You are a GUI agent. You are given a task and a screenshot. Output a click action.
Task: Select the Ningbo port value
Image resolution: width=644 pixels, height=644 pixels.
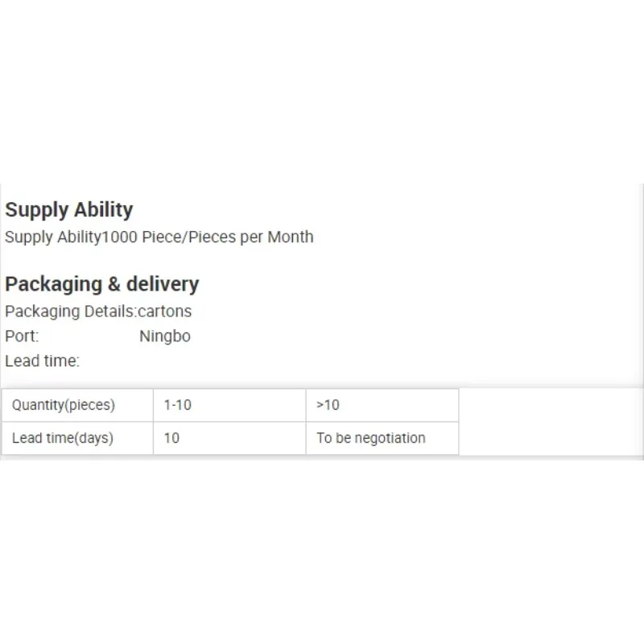point(165,336)
